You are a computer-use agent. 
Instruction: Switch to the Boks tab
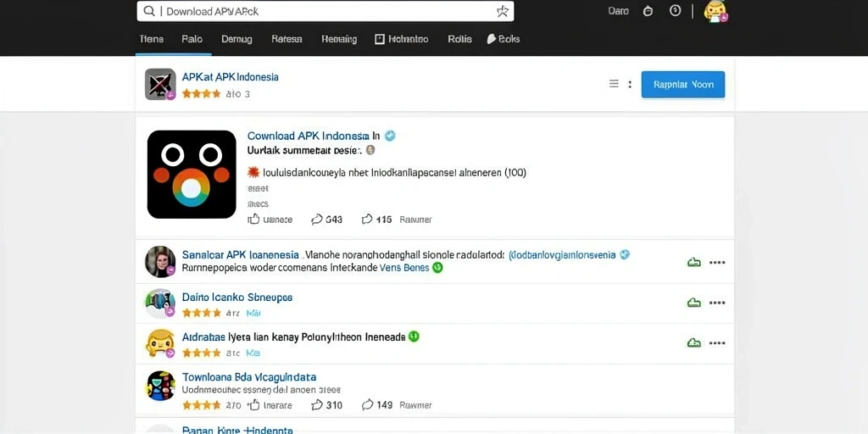point(504,39)
